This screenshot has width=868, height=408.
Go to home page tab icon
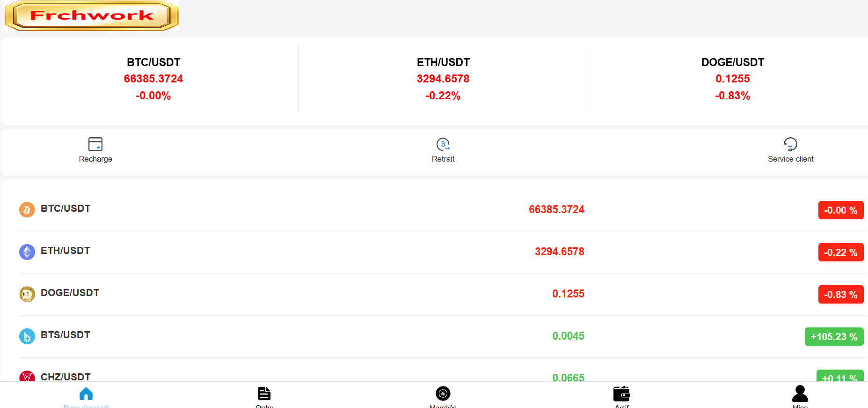86,393
